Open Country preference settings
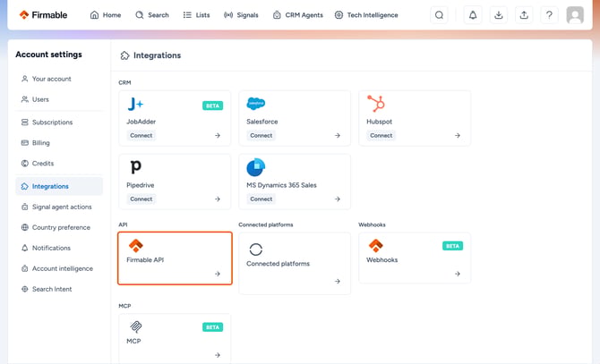The width and height of the screenshot is (600, 364). [59, 228]
